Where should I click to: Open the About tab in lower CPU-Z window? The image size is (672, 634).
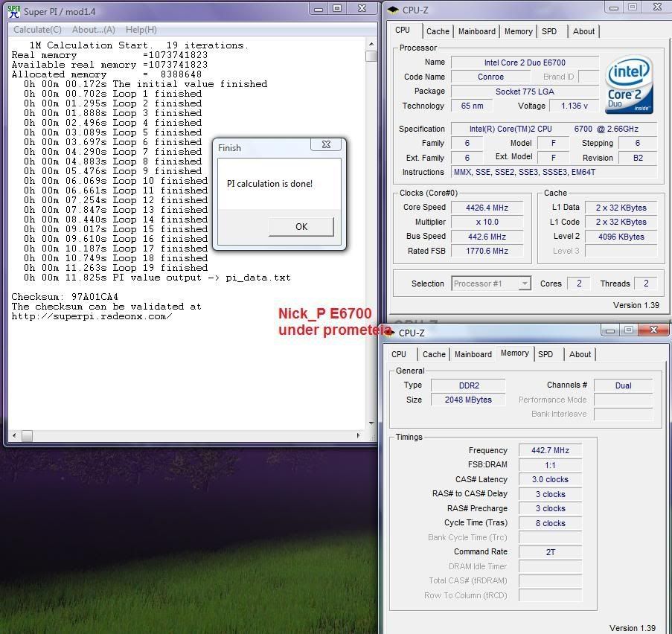tap(580, 354)
